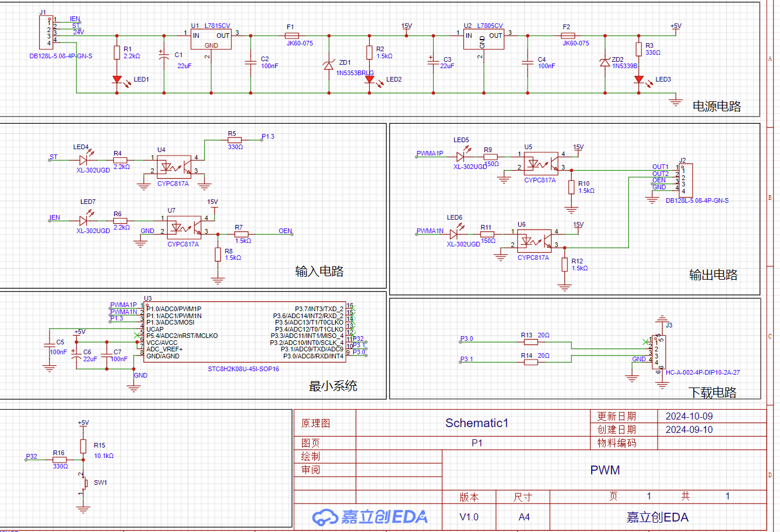Select the LED2 diode symbol

point(369,79)
